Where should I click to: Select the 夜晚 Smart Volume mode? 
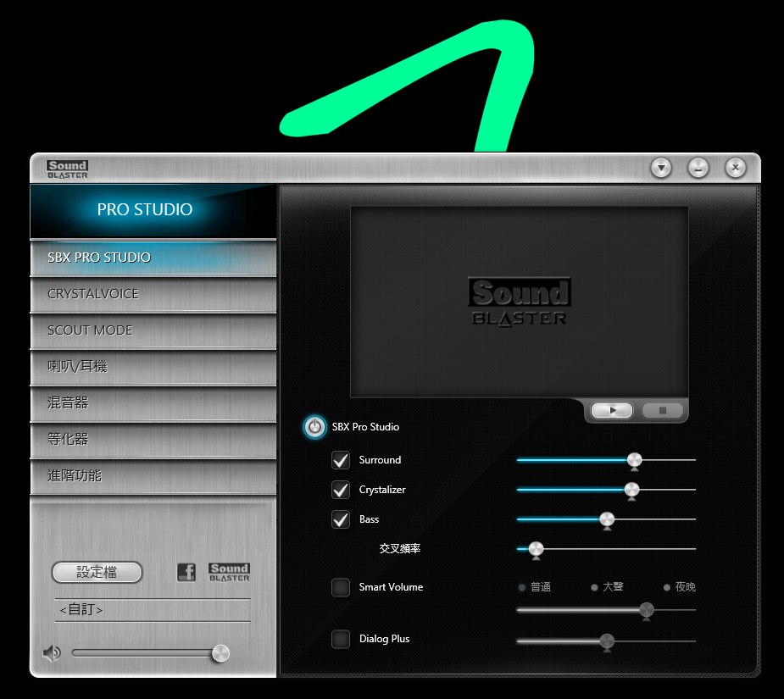[x=668, y=587]
